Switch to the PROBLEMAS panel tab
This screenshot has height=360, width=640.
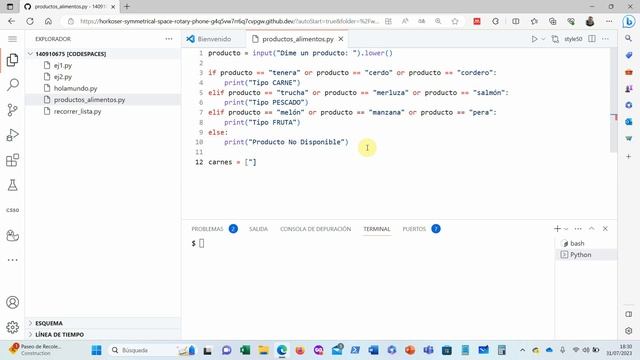pos(207,229)
